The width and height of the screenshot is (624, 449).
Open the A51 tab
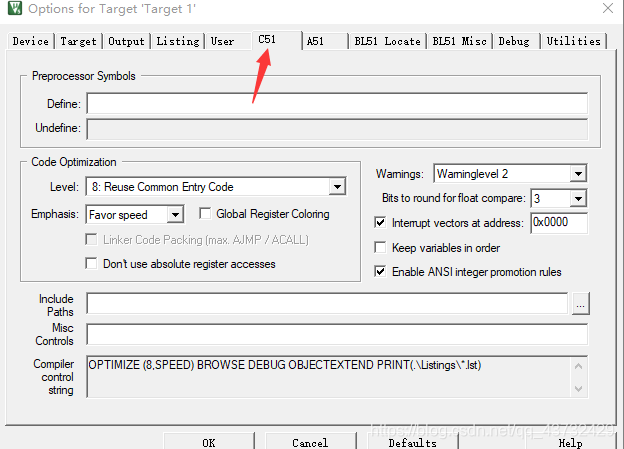[325, 41]
